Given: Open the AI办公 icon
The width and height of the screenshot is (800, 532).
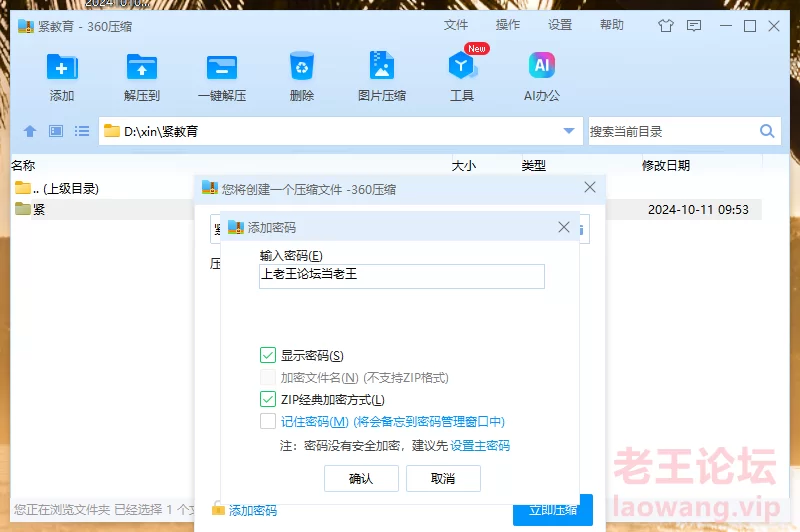Looking at the screenshot, I should (542, 65).
